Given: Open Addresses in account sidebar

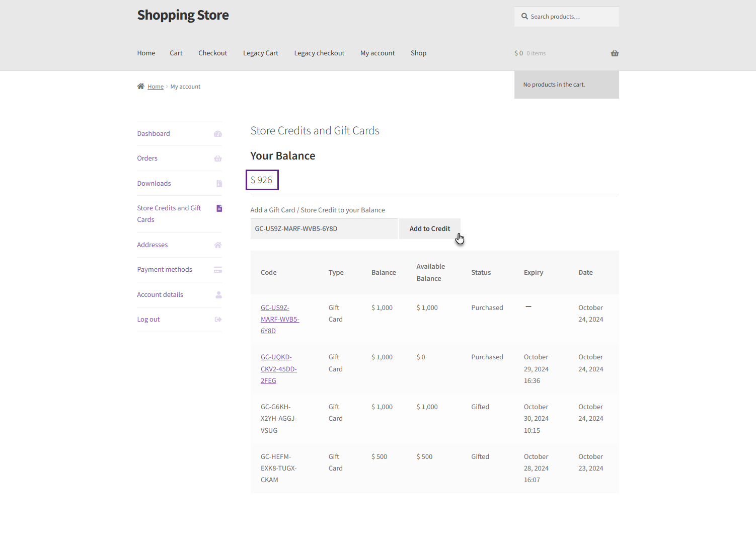Looking at the screenshot, I should pos(153,245).
